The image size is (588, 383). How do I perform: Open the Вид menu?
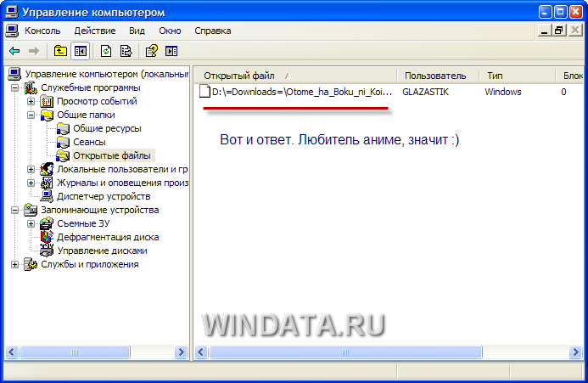click(x=137, y=31)
